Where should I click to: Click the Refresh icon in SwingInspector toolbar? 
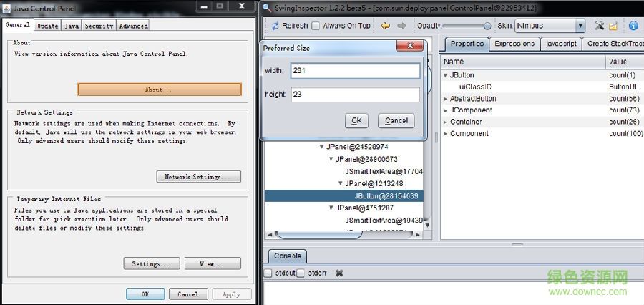pyautogui.click(x=275, y=26)
